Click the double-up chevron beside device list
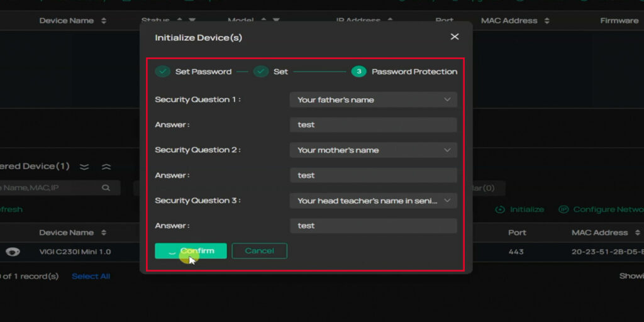This screenshot has width=644, height=322. pyautogui.click(x=106, y=167)
